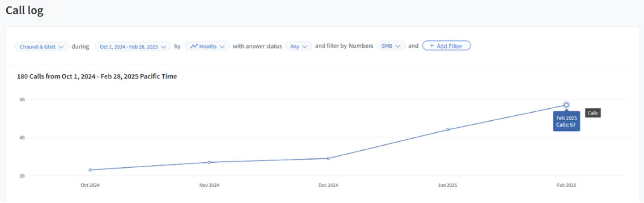Select the Oct 2024 data point on chart

click(90, 170)
